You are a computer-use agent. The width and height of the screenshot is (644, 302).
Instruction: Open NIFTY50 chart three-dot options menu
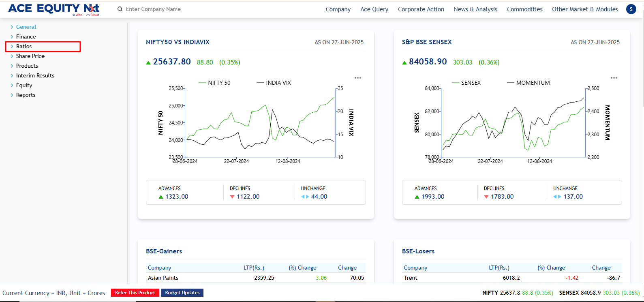(358, 78)
